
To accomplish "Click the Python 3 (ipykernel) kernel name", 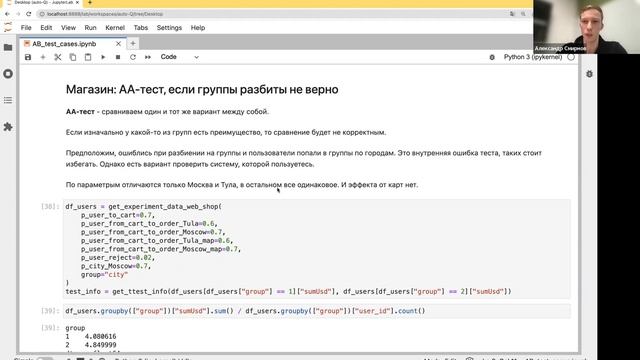I will [533, 57].
